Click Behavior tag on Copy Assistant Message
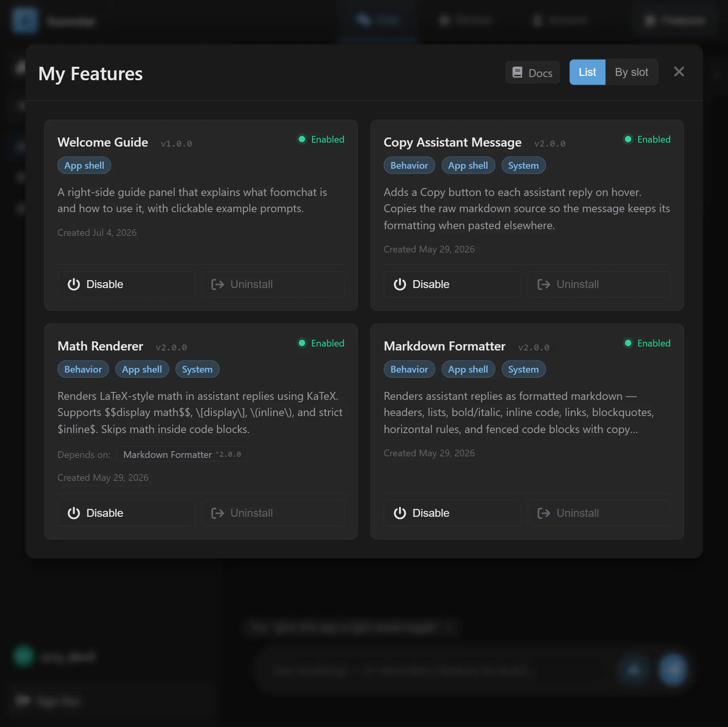This screenshot has width=728, height=727. [409, 166]
